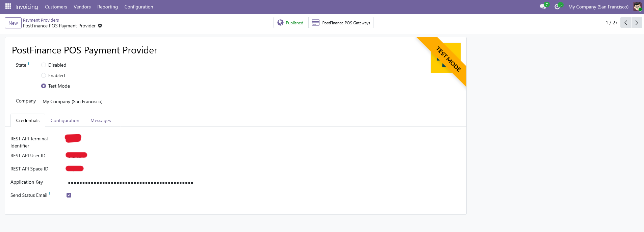The width and height of the screenshot is (644, 232).
Task: Click the breadcrumb text PostFinance POS Payment Provider
Action: coord(59,26)
